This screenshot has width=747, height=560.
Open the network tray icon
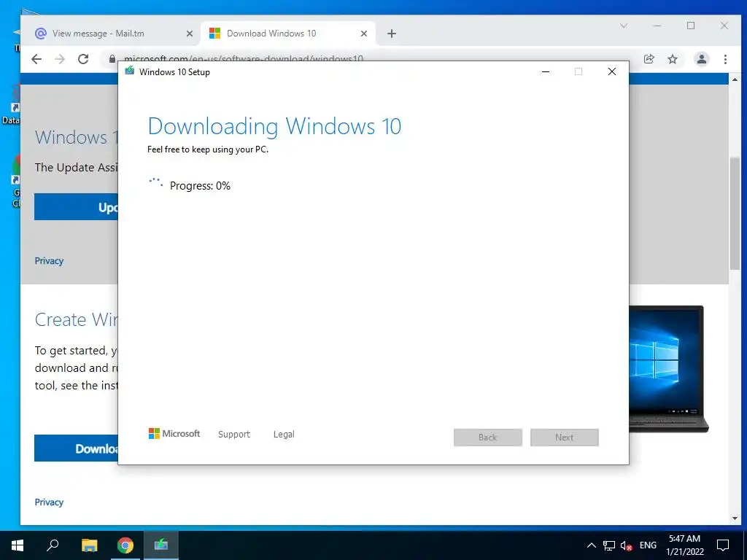[608, 545]
